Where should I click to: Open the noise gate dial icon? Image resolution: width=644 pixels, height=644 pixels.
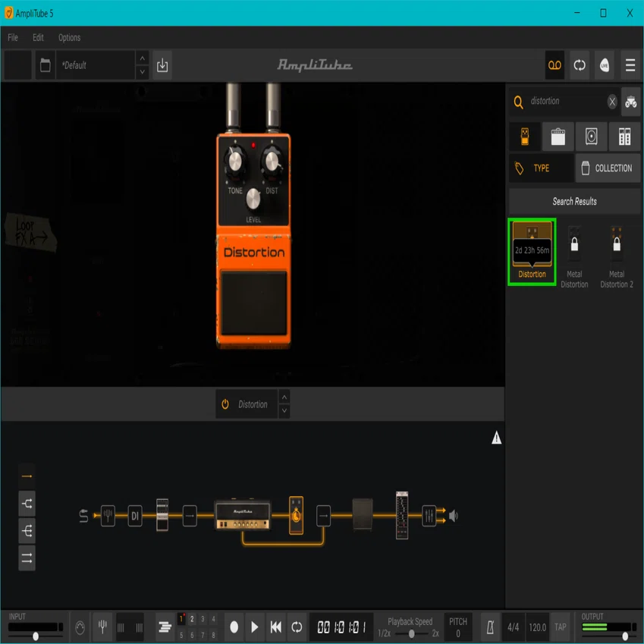click(80, 627)
